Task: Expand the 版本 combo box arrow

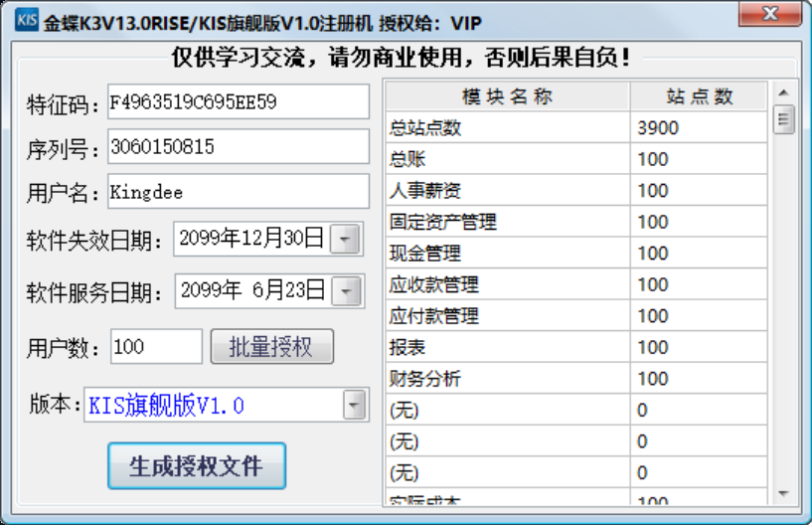Action: coord(355,405)
